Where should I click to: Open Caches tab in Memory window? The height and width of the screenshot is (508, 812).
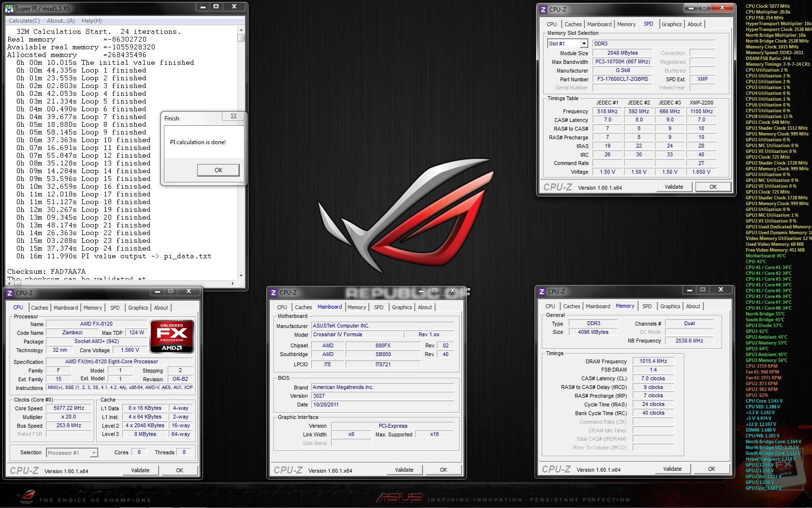pos(572,306)
